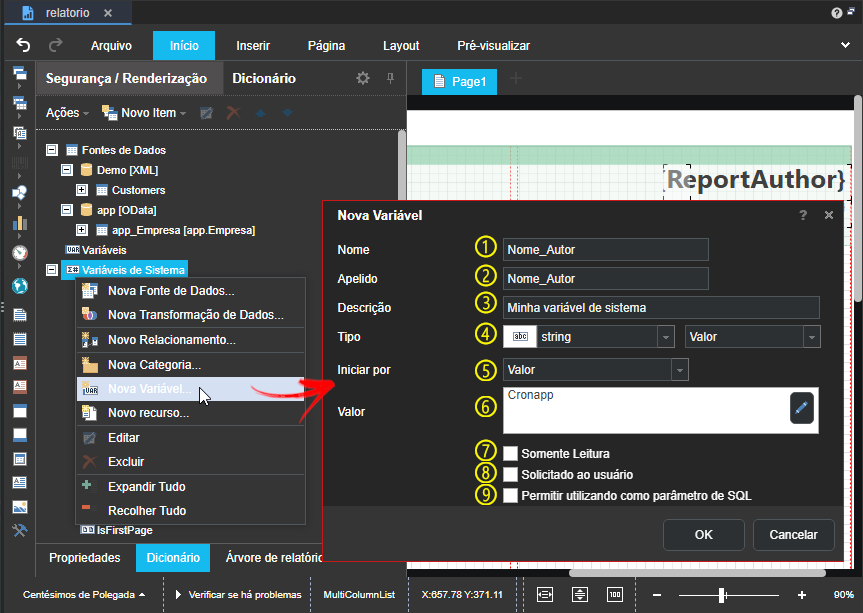Image resolution: width=863 pixels, height=613 pixels.
Task: Click the horizontal scrollbar under the canvas
Action: click(697, 573)
